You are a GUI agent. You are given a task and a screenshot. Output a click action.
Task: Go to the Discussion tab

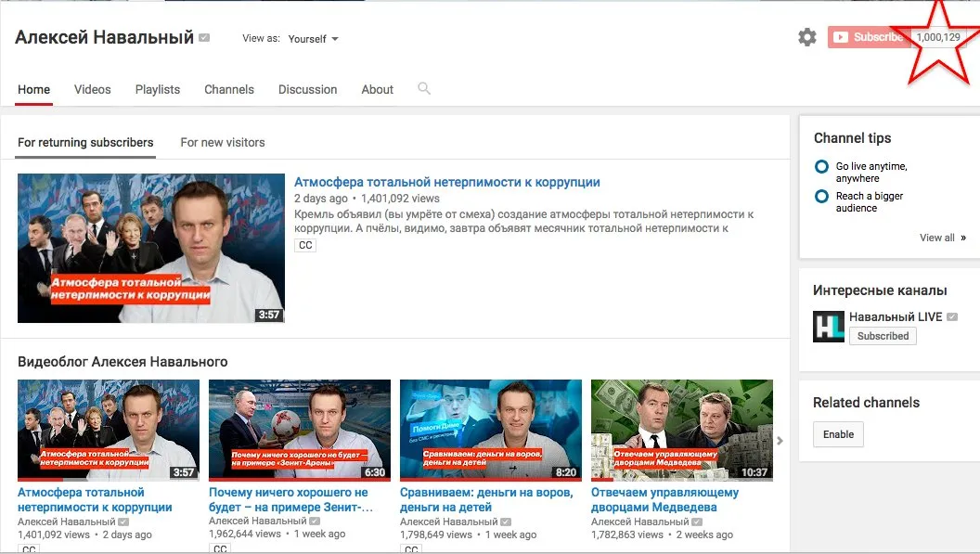(x=307, y=89)
